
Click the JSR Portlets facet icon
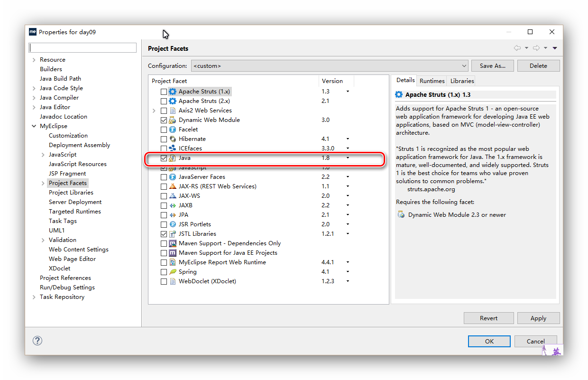(x=173, y=224)
